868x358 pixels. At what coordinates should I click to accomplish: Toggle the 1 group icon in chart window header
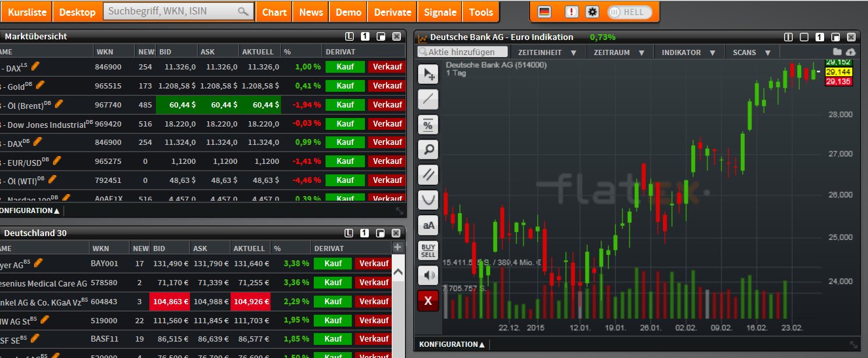coord(820,37)
